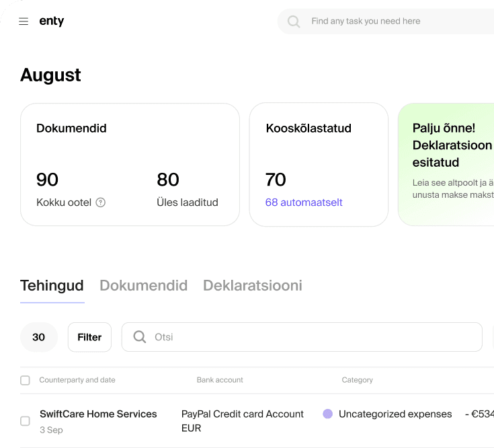Click the 'Counterparty and date' column header
The image size is (494, 448).
point(77,380)
